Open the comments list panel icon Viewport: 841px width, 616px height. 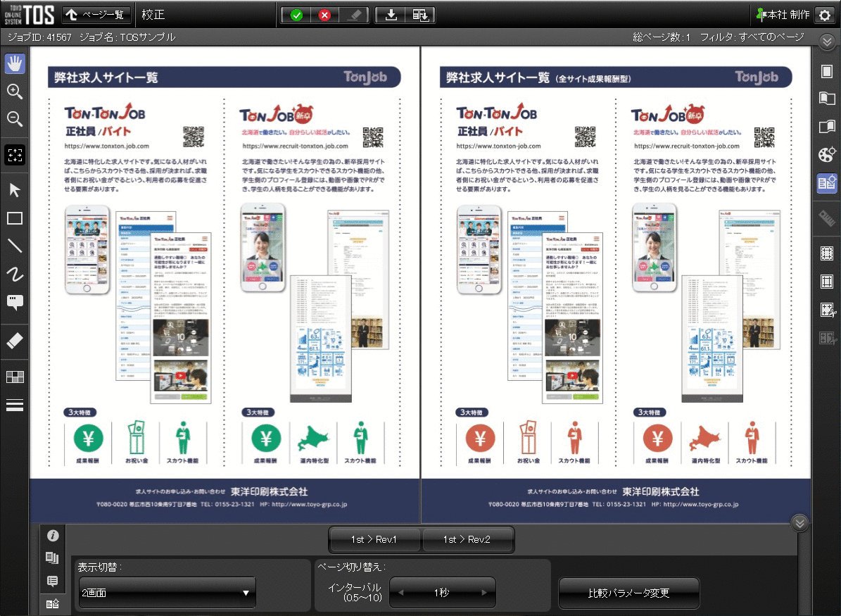[52, 581]
